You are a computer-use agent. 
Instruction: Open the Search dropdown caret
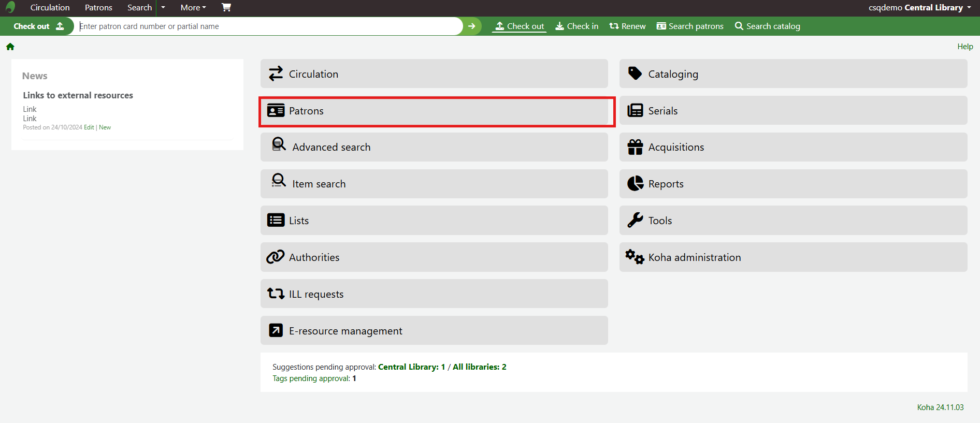pos(163,7)
